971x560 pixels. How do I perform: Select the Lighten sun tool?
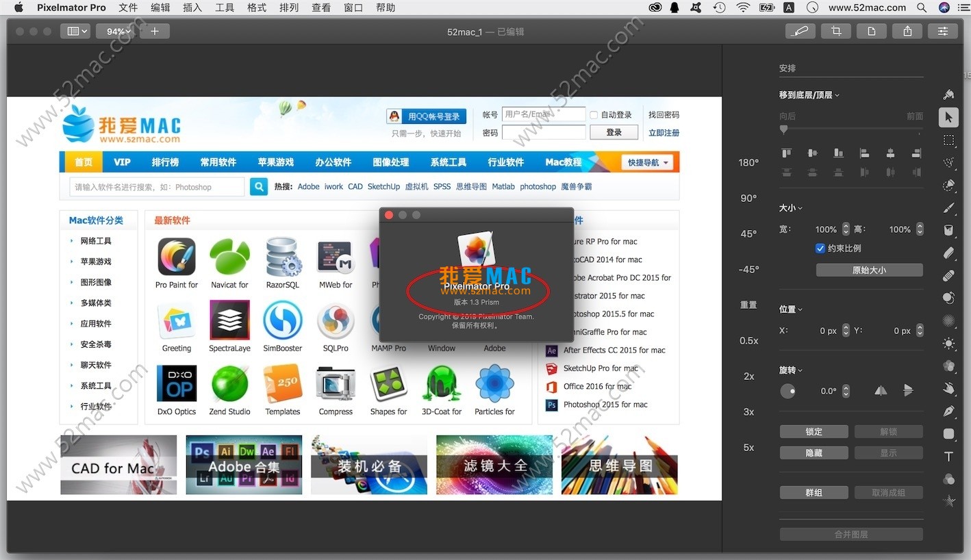[x=948, y=343]
